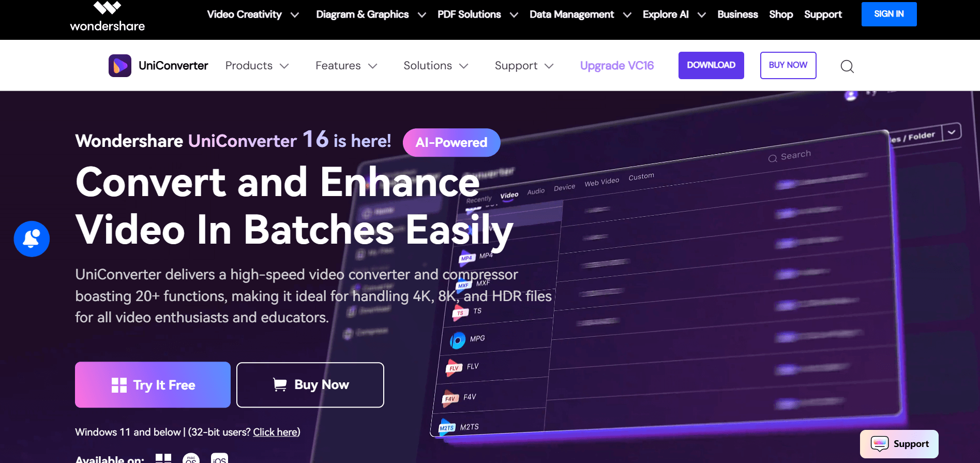Open the search magnifier icon
The image size is (980, 463).
(x=847, y=66)
